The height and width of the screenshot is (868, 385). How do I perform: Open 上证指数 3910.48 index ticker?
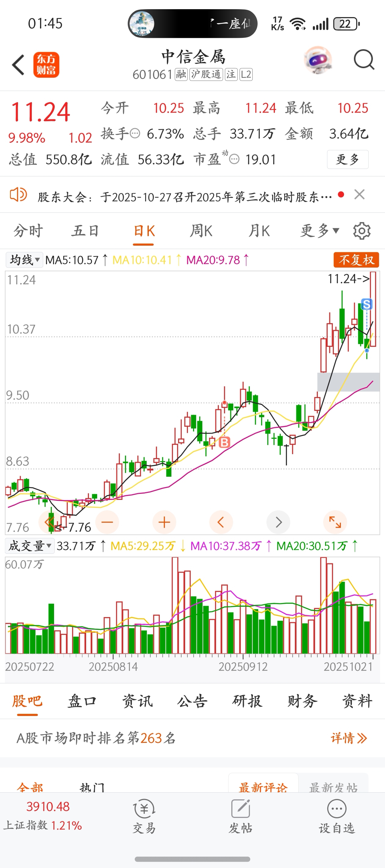(43, 816)
